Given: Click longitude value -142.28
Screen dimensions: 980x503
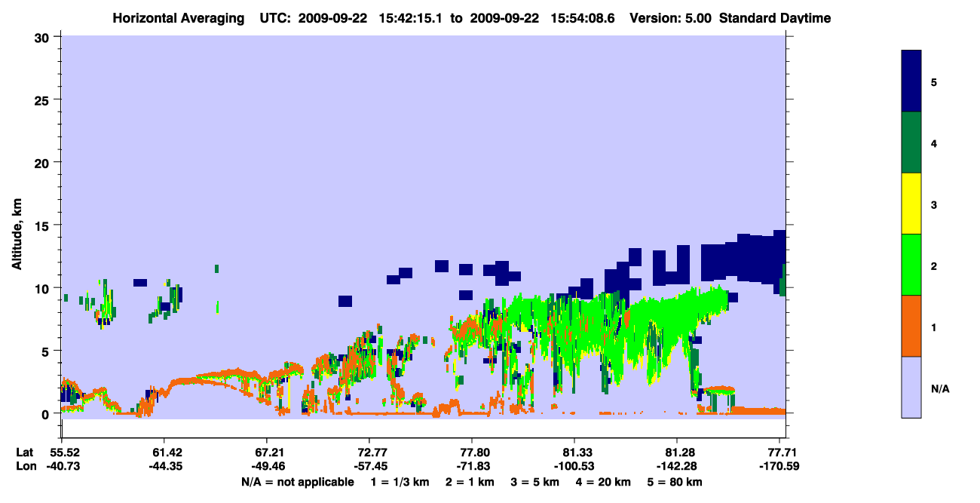Looking at the screenshot, I should click(677, 466).
